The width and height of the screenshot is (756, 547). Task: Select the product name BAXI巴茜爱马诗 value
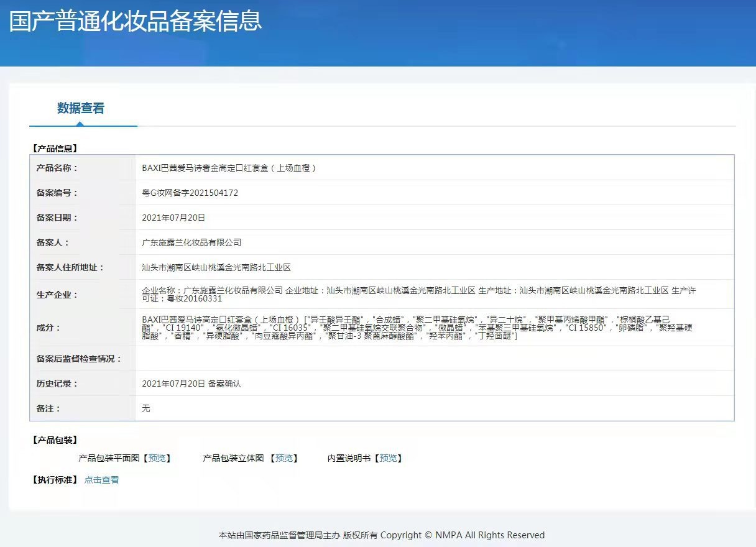pos(229,168)
